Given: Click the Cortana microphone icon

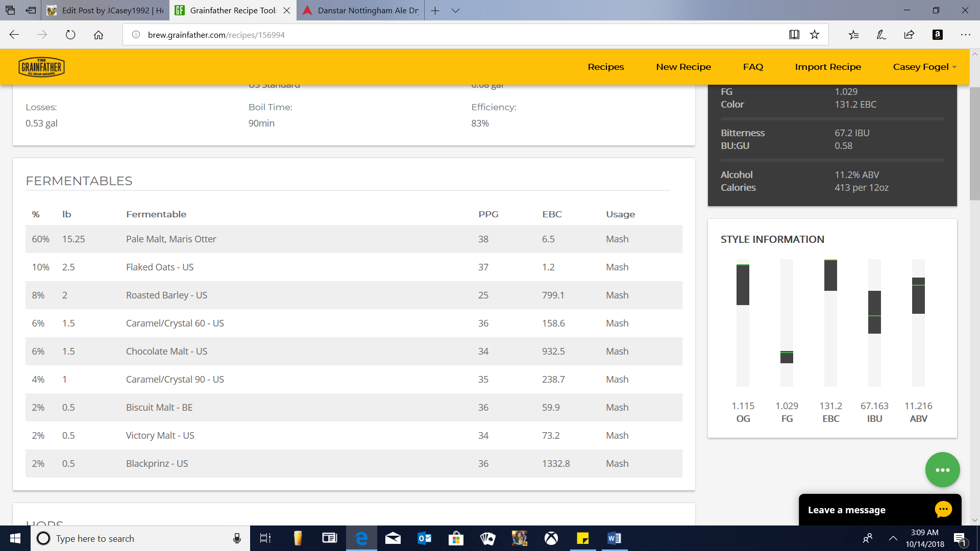Looking at the screenshot, I should pos(237,538).
